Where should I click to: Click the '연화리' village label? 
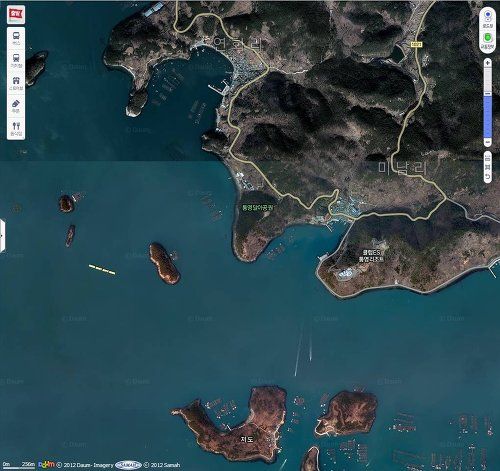[x=237, y=43]
